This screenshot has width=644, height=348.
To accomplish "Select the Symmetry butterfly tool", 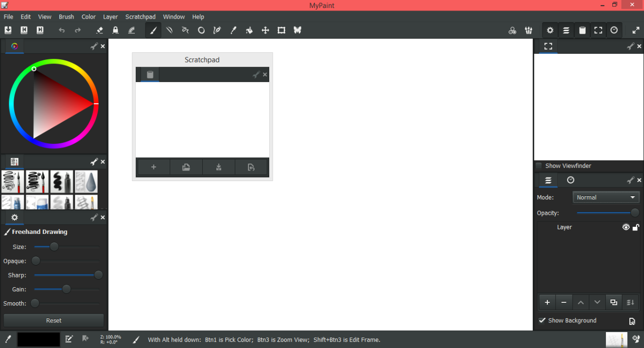I will tap(297, 30).
